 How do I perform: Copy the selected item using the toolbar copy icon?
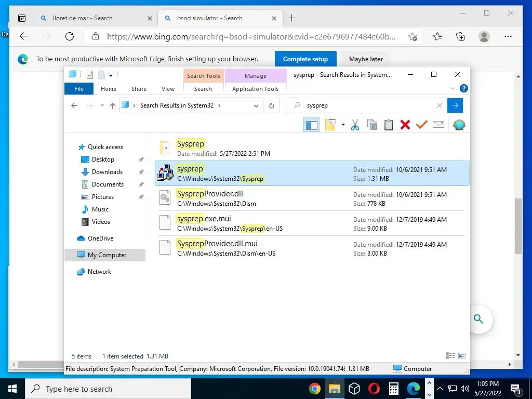(372, 125)
